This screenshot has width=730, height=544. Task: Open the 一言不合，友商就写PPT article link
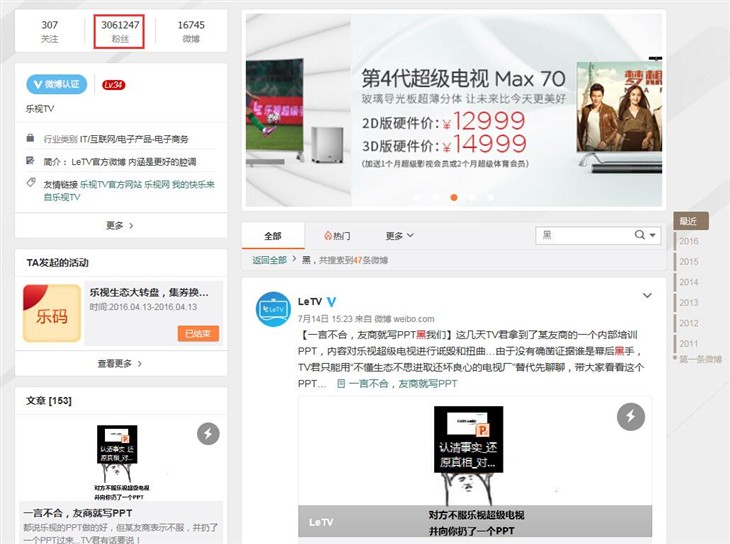click(403, 383)
